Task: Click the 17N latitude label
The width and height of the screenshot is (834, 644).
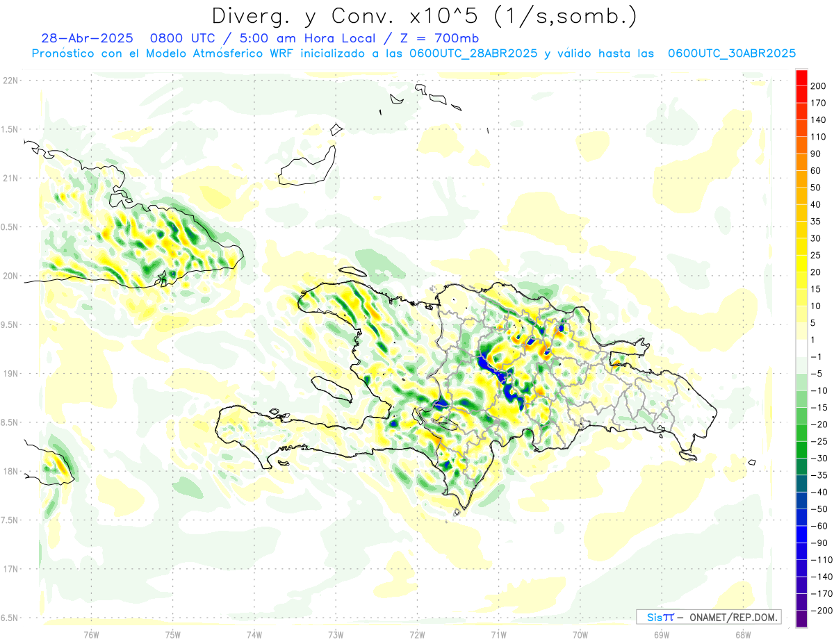Action: [x=10, y=570]
